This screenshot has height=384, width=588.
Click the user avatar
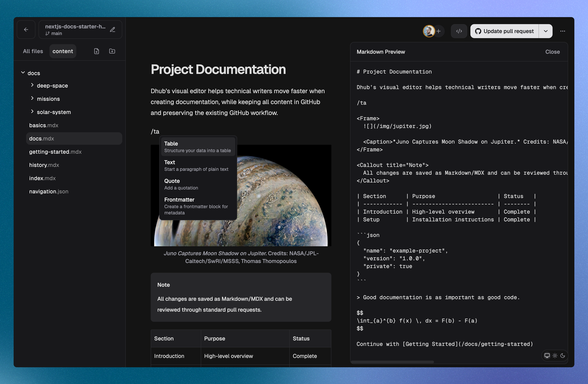point(429,31)
